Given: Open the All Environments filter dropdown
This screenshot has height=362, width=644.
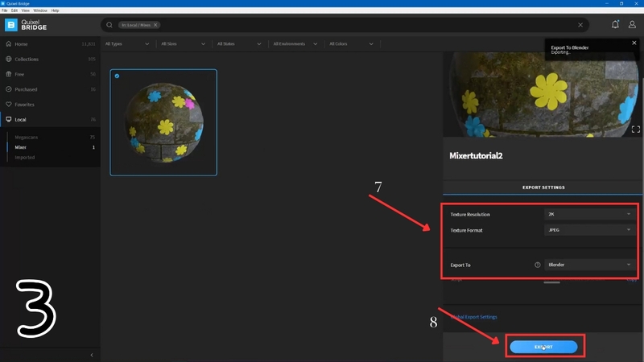Looking at the screenshot, I should [x=295, y=44].
